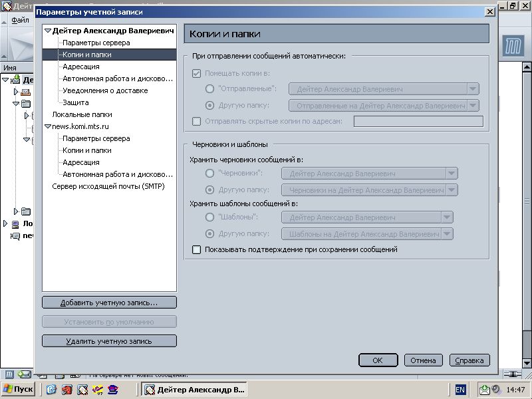Click the Local Folders computer icon in the main window

(x=15, y=224)
